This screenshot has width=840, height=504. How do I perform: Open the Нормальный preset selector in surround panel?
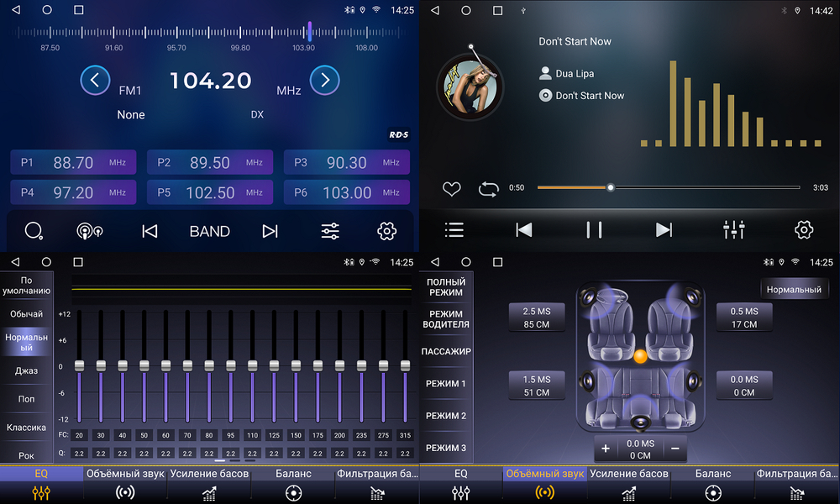795,288
